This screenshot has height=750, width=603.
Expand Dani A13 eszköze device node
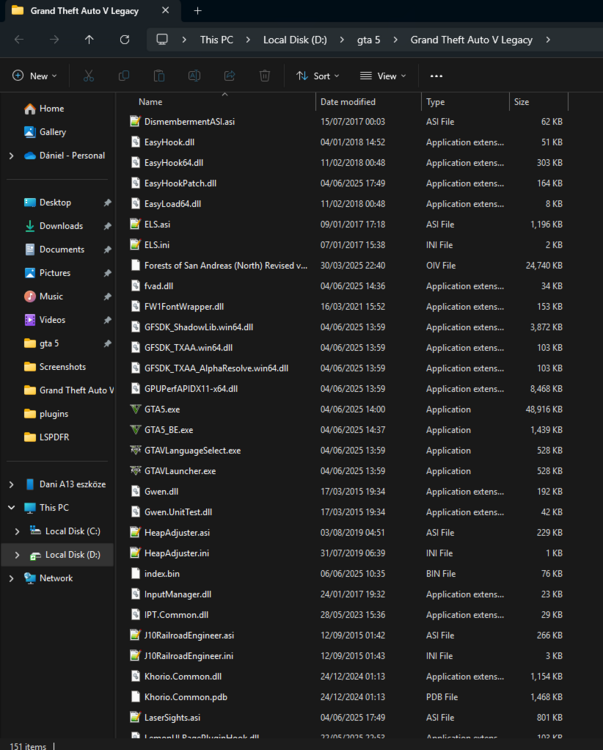[x=11, y=485]
